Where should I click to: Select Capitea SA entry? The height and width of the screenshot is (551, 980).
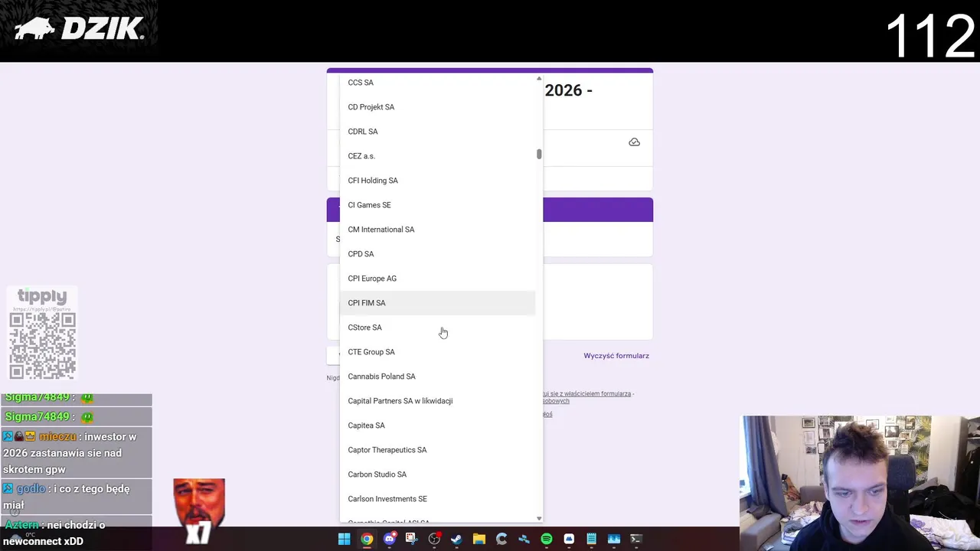click(437, 425)
